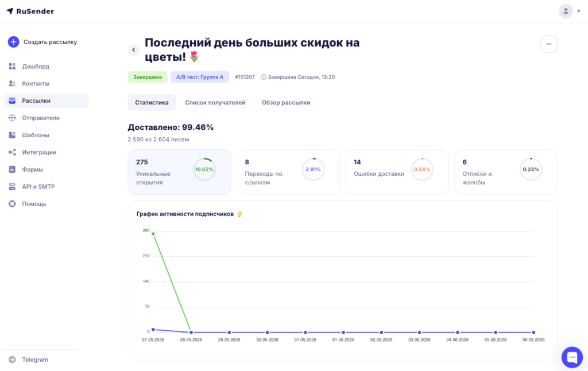Click the Помощь help icon
Viewport: 588px width, 371px height.
[13, 204]
